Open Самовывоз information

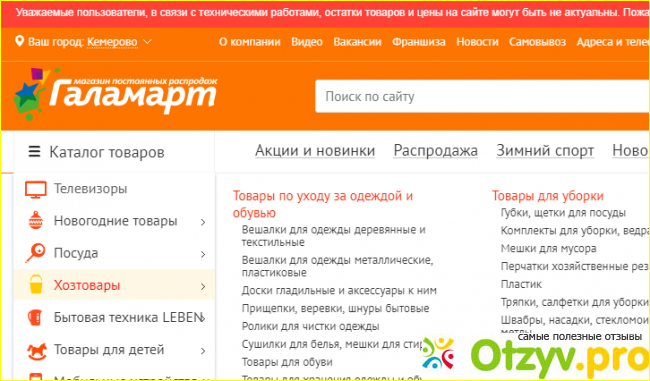[x=537, y=42]
